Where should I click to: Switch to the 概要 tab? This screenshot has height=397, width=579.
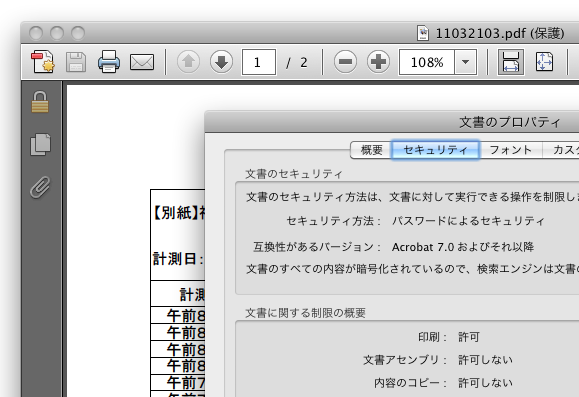(371, 150)
